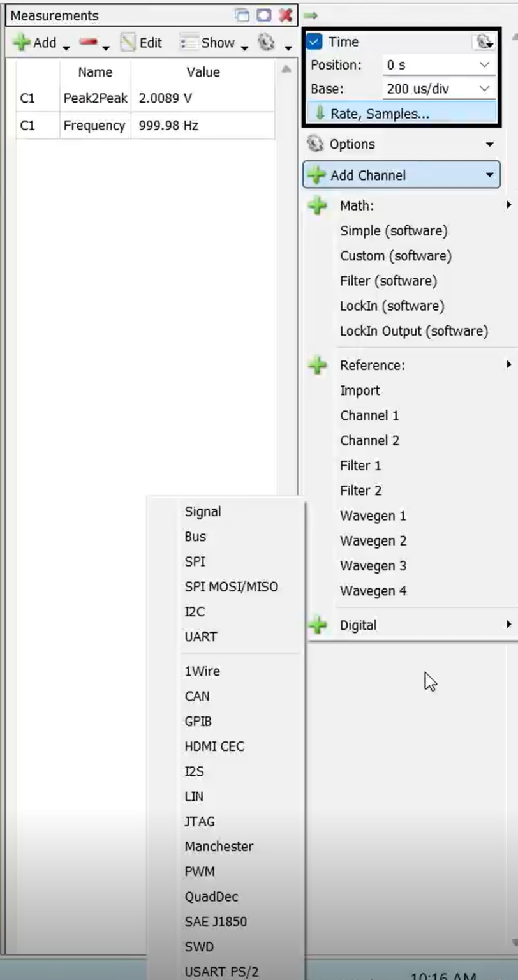Expand the Math submenu arrow
The image size is (518, 980).
point(508,205)
